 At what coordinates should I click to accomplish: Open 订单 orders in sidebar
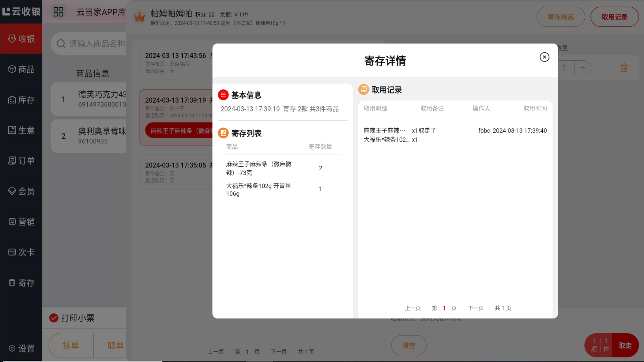(x=21, y=161)
